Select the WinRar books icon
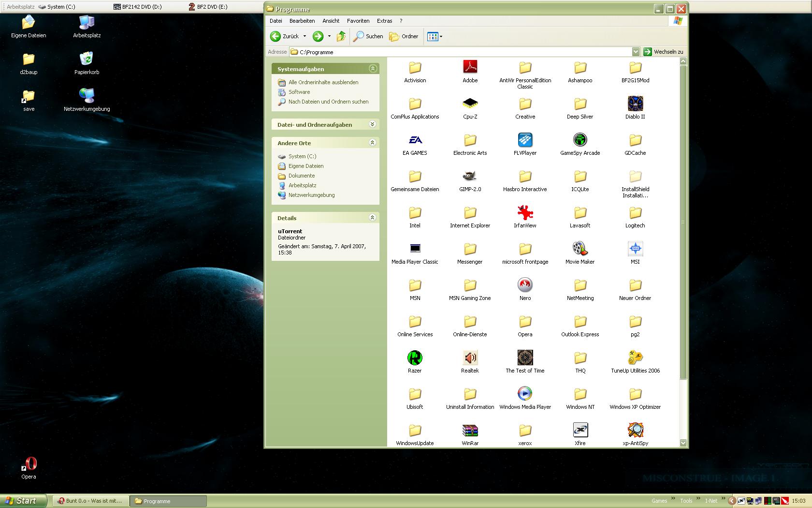This screenshot has height=508, width=812. (x=470, y=430)
